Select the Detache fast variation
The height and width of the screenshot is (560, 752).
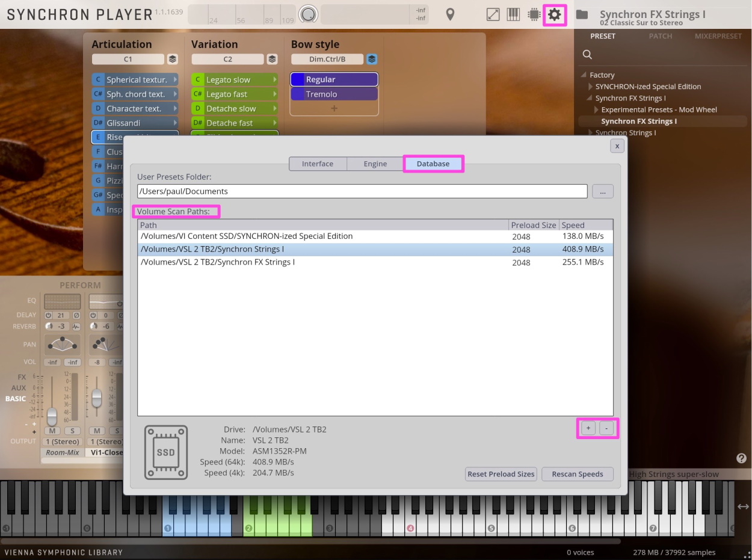[x=235, y=123]
